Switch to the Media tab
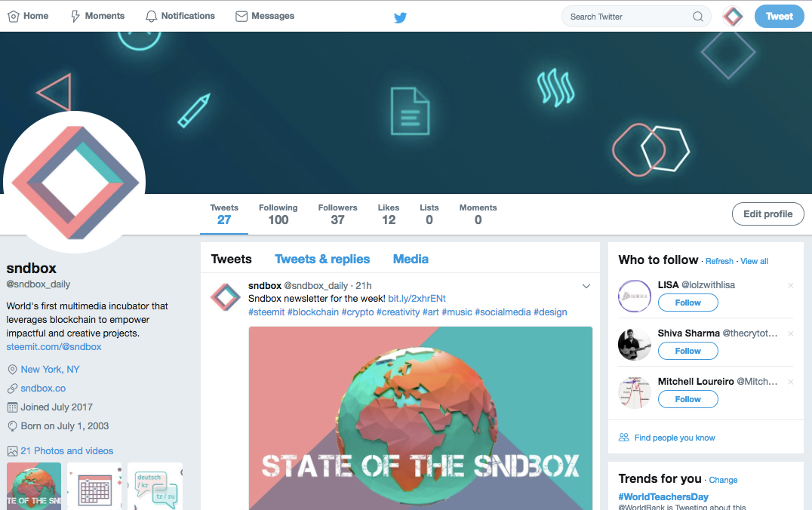 pos(411,259)
